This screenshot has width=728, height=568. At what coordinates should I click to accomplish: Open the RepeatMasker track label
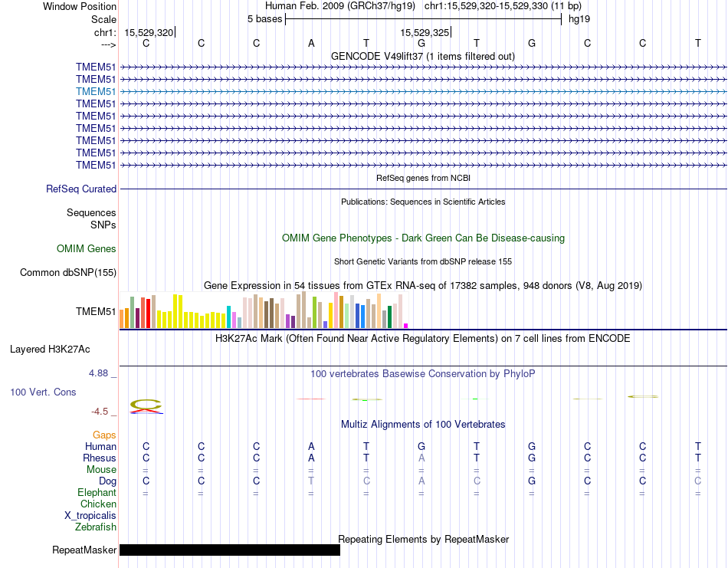(84, 550)
